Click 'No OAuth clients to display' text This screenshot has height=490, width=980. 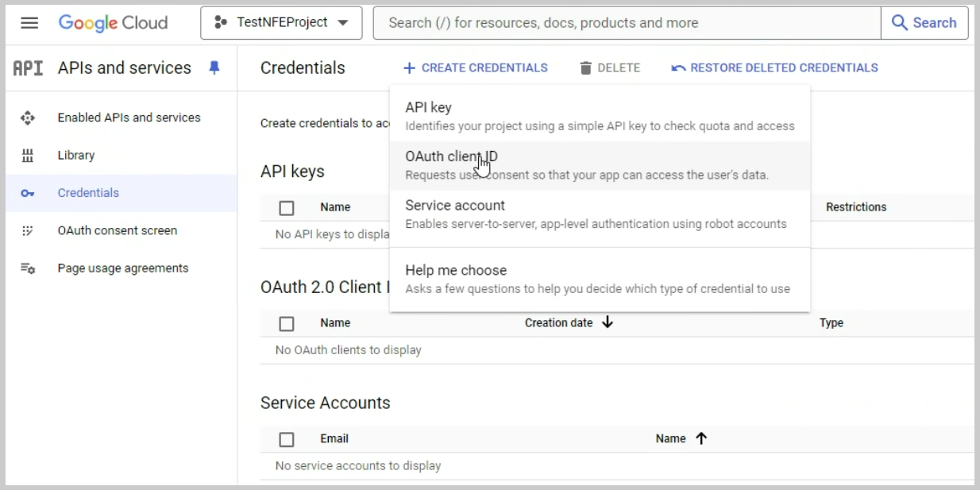pos(349,350)
